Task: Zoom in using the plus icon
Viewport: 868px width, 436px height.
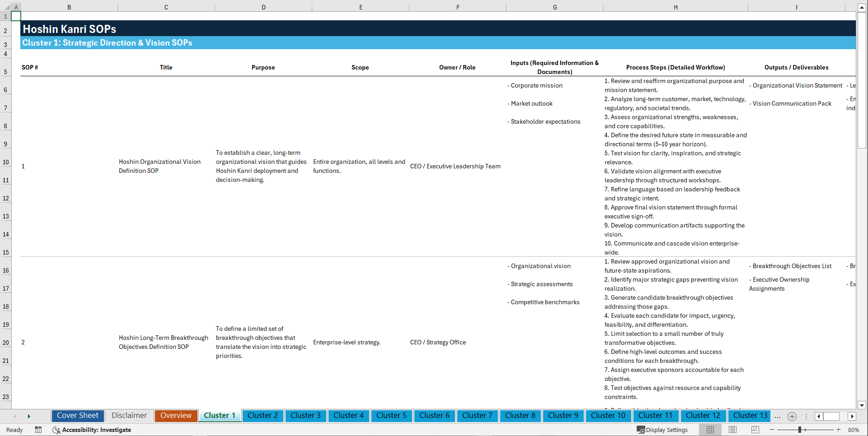Action: click(x=839, y=430)
